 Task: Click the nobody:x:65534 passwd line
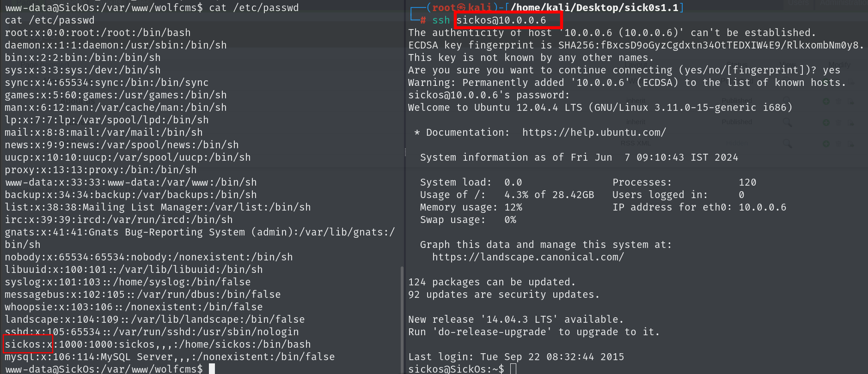[149, 257]
